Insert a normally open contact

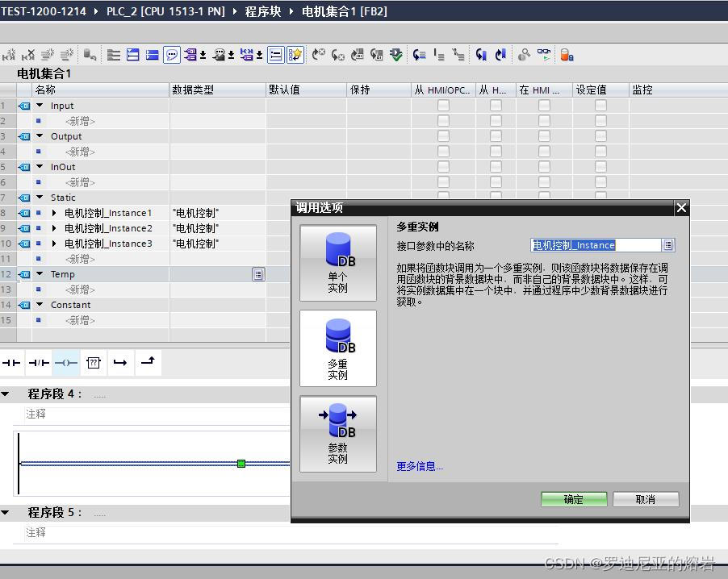(x=11, y=363)
